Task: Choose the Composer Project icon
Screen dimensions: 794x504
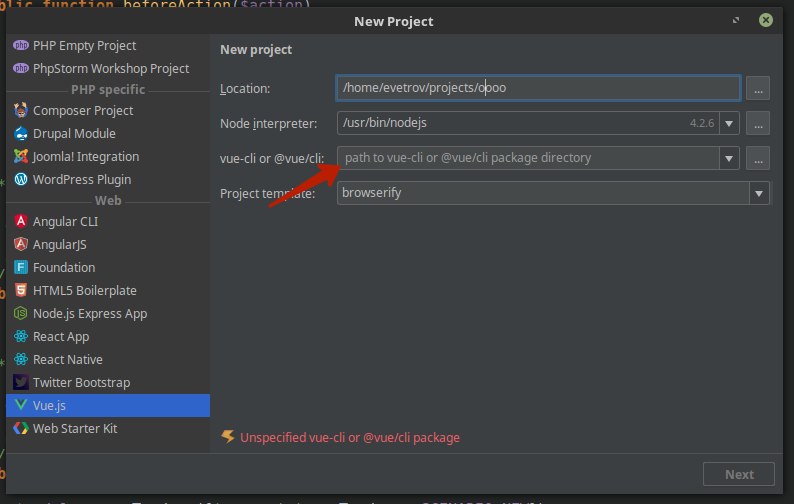Action: (21, 110)
